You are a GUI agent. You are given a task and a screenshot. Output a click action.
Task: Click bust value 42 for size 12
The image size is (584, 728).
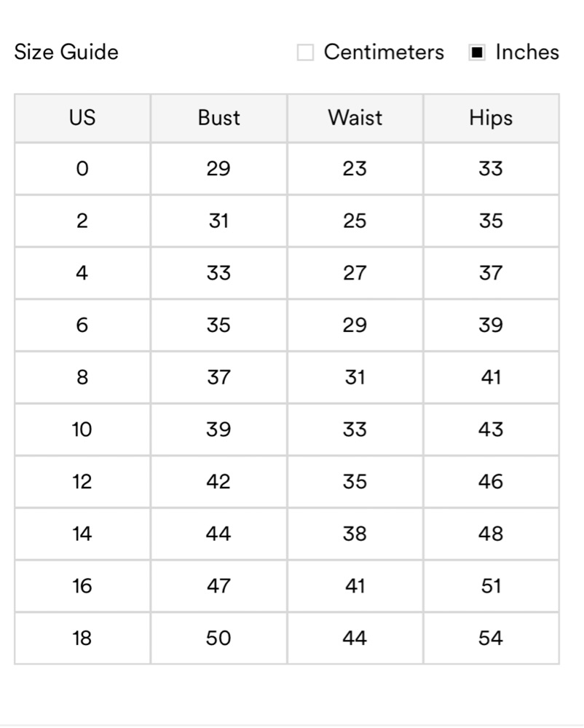[218, 482]
